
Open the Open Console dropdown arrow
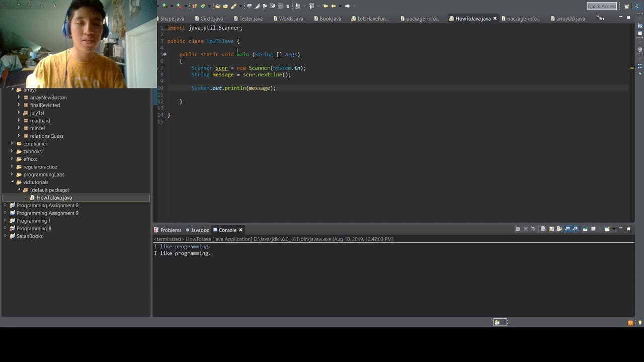(x=614, y=229)
